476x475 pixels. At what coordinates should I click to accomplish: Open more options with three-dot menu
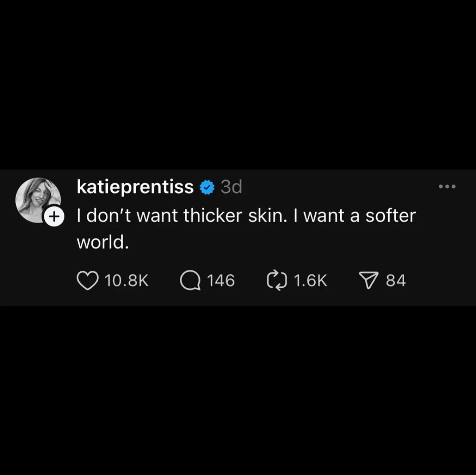point(447,186)
